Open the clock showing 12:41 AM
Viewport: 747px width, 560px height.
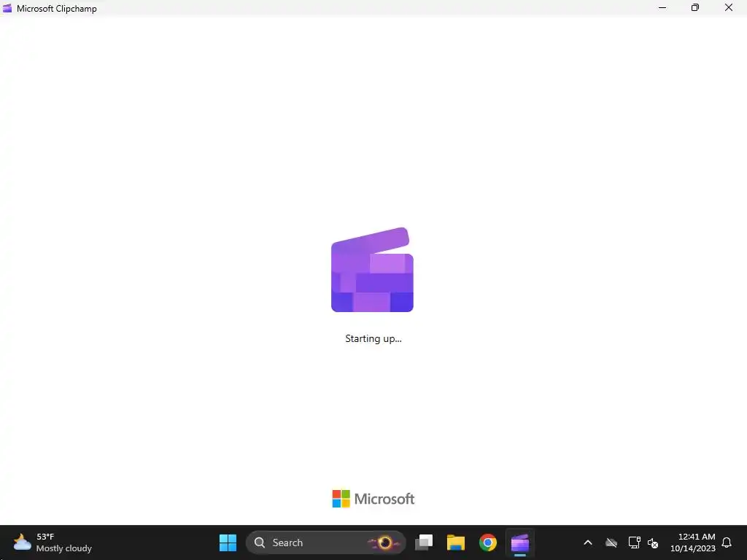[x=693, y=542]
